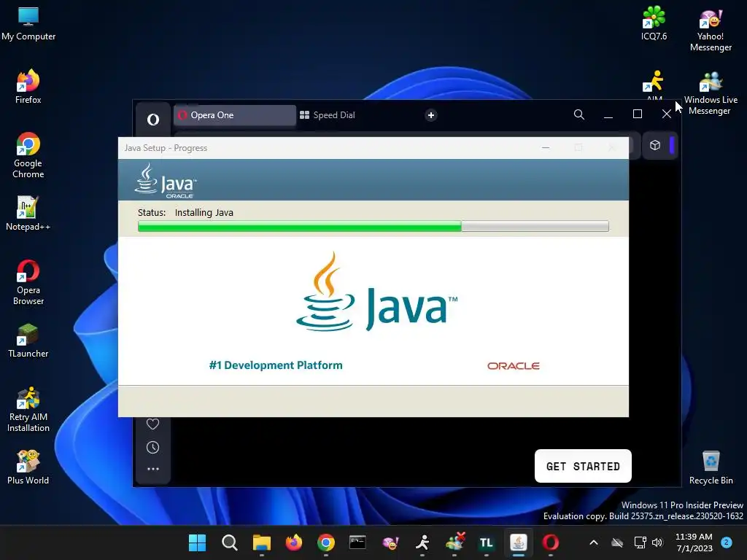The width and height of the screenshot is (747, 560).
Task: Open Yahoo Messenger taskbar icon
Action: point(390,542)
